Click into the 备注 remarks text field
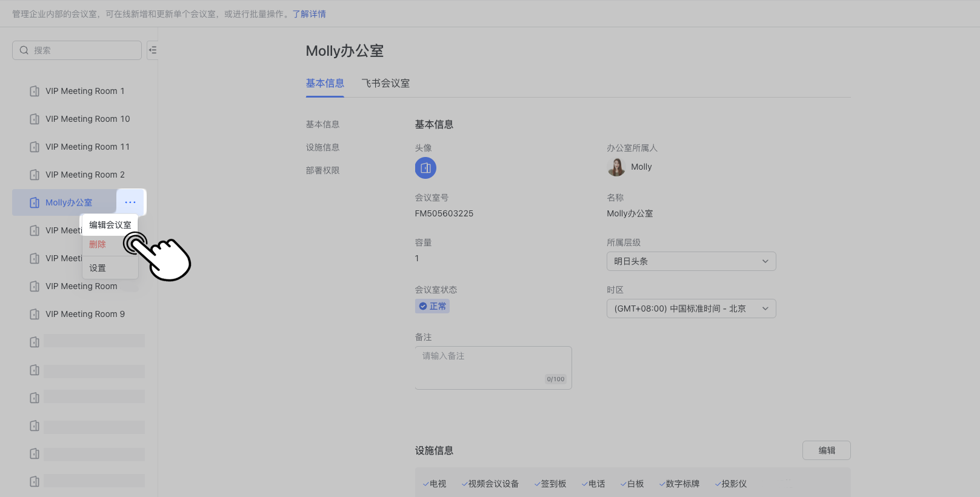980x497 pixels. click(493, 364)
